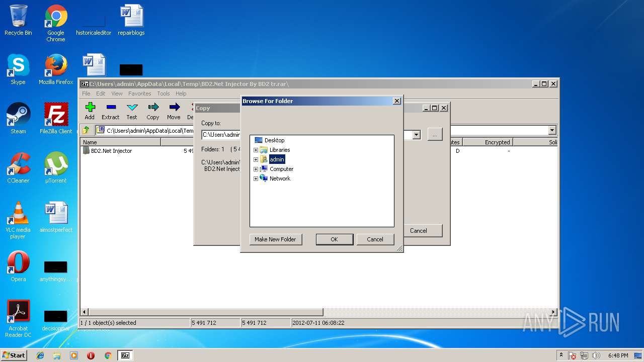The width and height of the screenshot is (644, 362).
Task: Open Opera desktop shortcut
Action: click(x=18, y=266)
